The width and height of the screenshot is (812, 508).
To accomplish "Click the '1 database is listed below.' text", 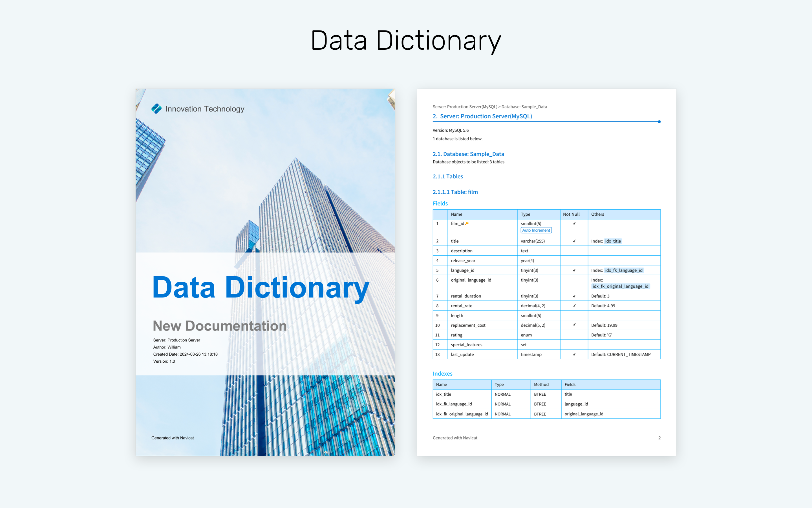I will 457,139.
